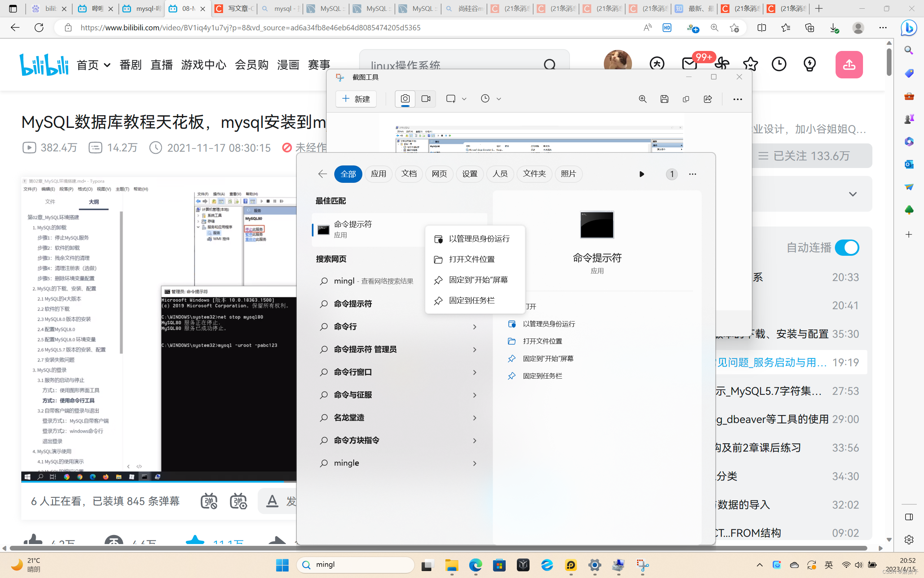Expand the 命令提示符 管理员 suggestion chevron
Image resolution: width=924 pixels, height=578 pixels.
pos(474,350)
